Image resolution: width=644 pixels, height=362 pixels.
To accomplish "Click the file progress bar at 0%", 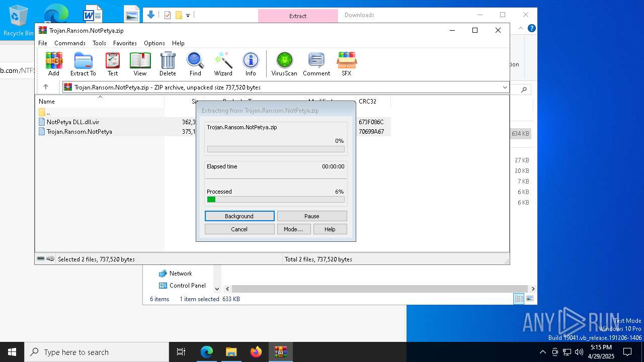I will click(276, 149).
